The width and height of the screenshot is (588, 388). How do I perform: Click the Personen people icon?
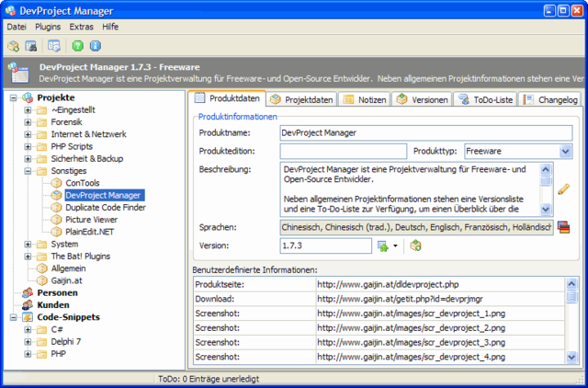pyautogui.click(x=28, y=292)
